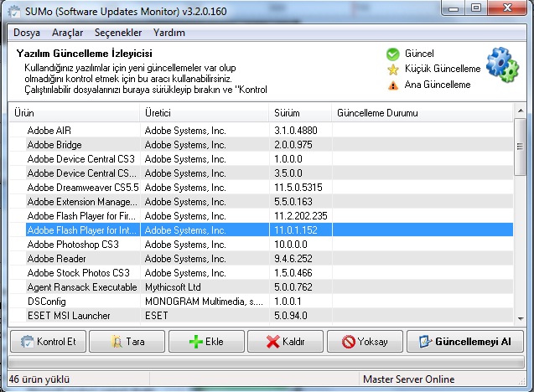Screen dimensions: 534x392
Task: Click the Kaldır button with red X
Action: click(285, 341)
